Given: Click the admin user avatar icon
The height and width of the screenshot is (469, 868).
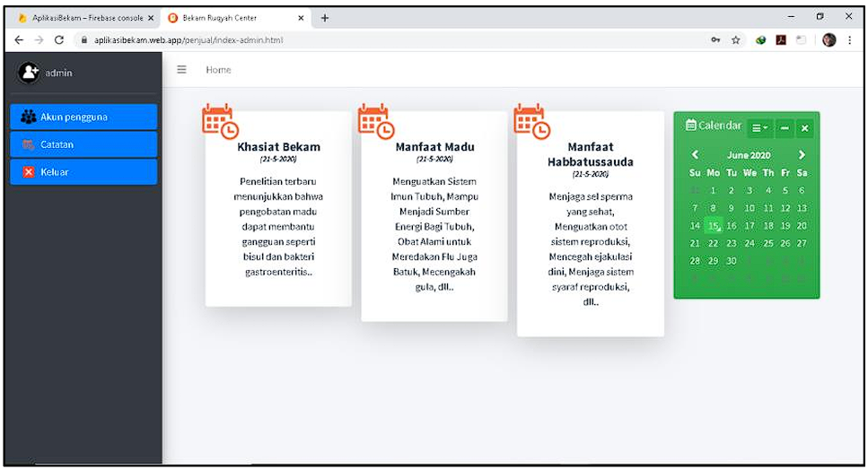Looking at the screenshot, I should pos(30,73).
